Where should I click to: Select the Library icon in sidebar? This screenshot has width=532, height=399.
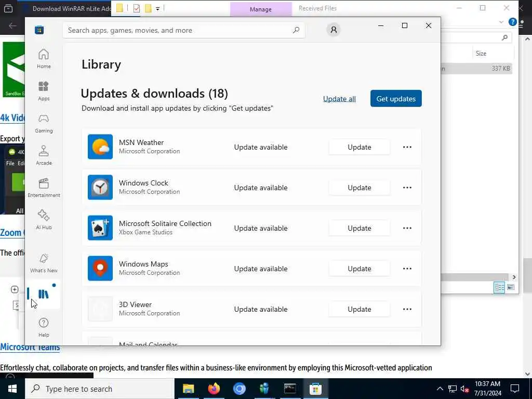tap(44, 294)
